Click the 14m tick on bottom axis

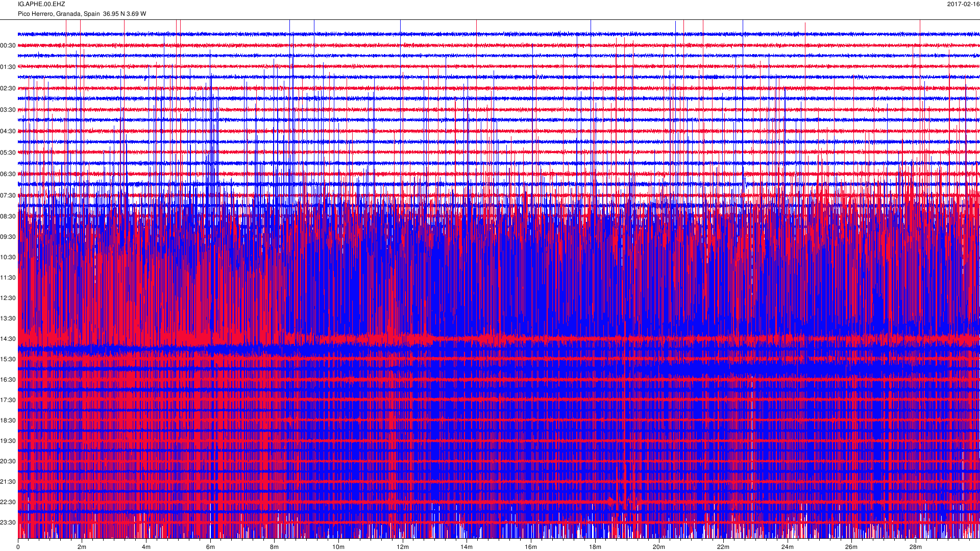(x=467, y=547)
